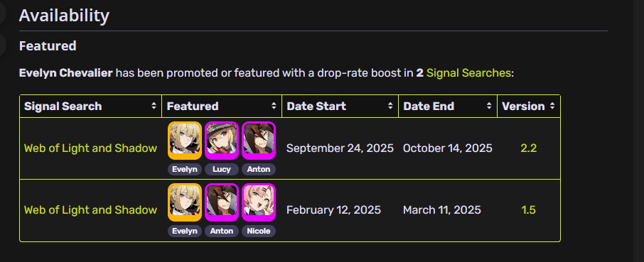Sort table by Date Start column
644x262 pixels.
pos(340,107)
